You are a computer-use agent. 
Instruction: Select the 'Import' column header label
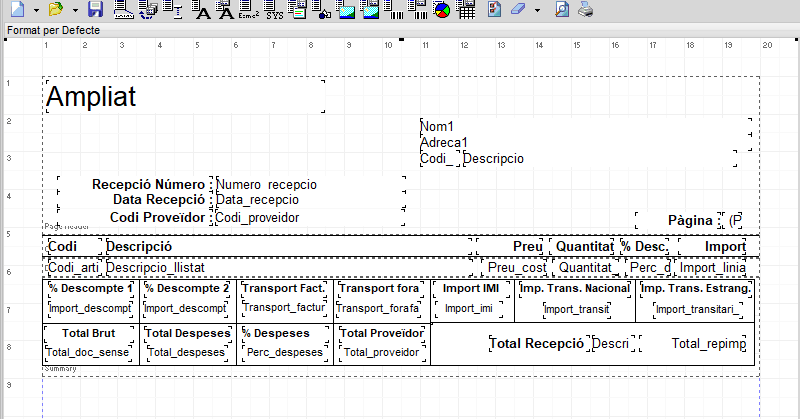(713, 247)
